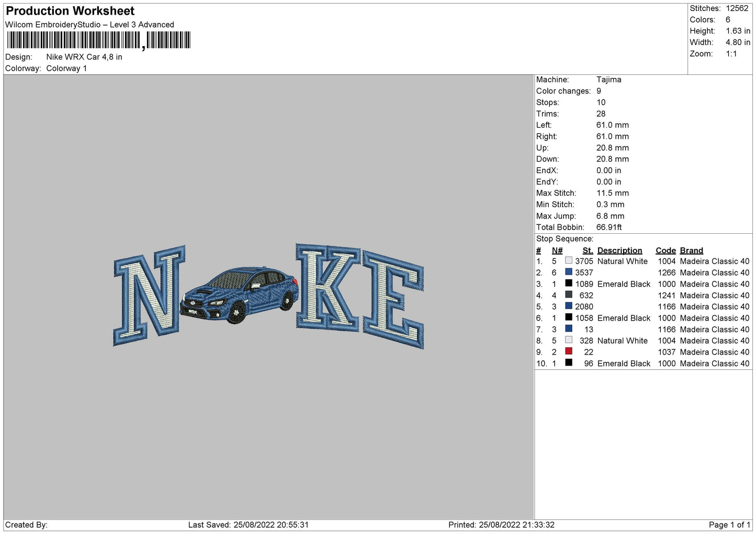The width and height of the screenshot is (756, 534).
Task: Click the Width value 4.80 in
Action: click(738, 42)
